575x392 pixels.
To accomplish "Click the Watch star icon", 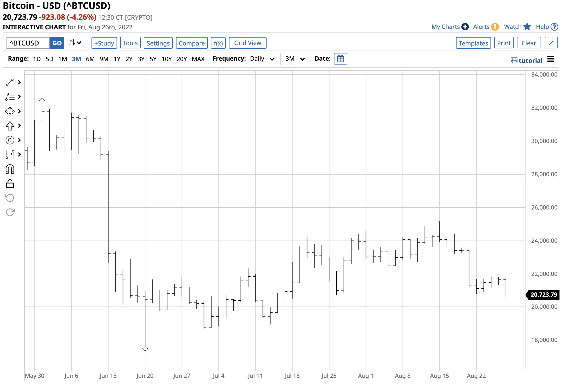I will [527, 26].
